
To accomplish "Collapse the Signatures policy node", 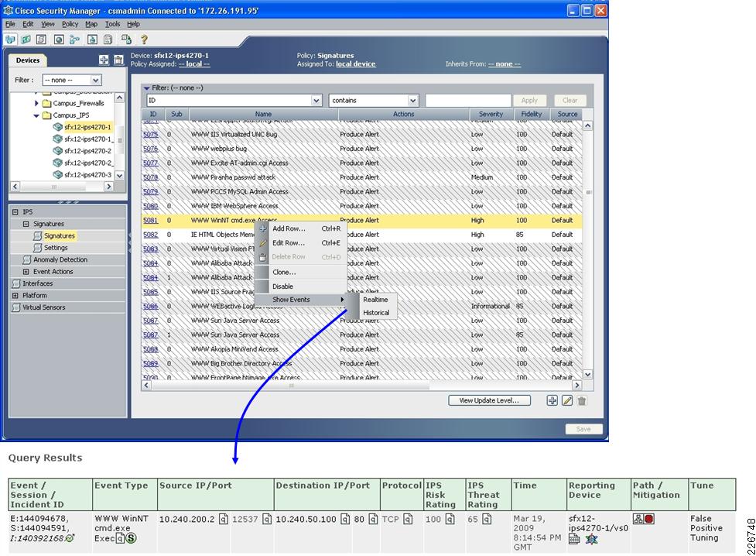I will [x=26, y=224].
